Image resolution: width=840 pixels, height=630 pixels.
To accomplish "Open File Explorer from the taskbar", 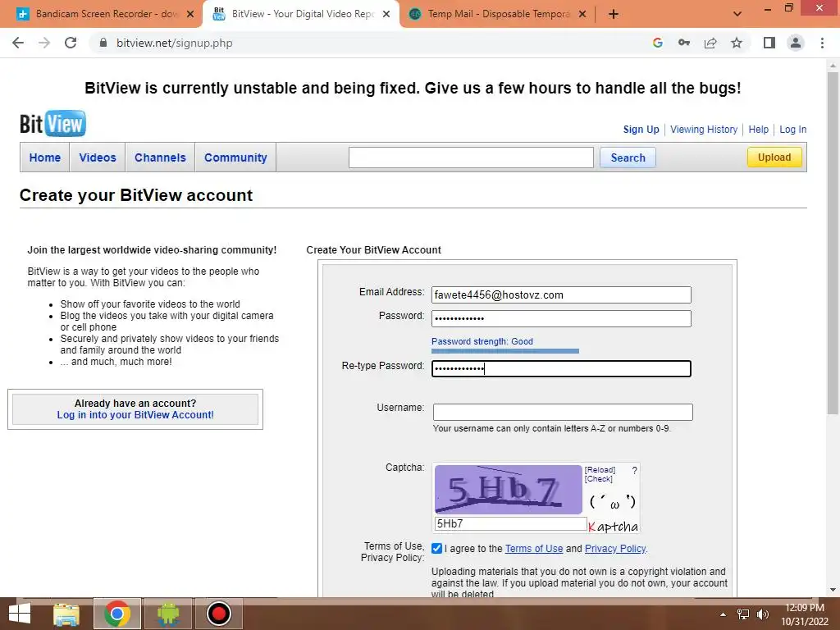I will pos(66,614).
